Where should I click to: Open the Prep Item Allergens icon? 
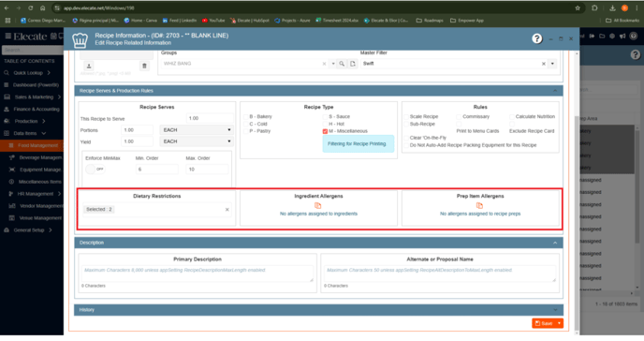479,205
